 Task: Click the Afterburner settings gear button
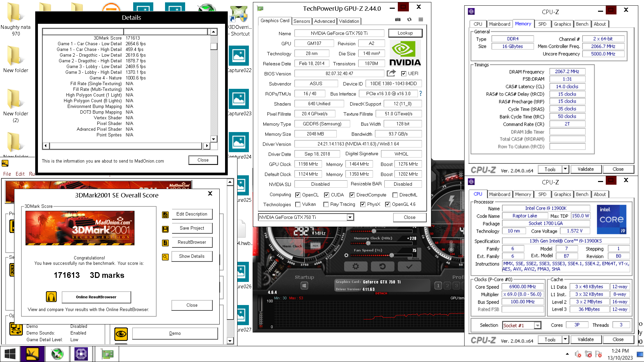[356, 266]
